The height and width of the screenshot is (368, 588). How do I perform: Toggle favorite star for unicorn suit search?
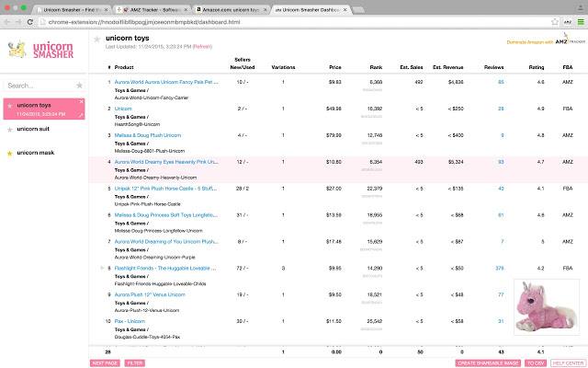(10, 130)
